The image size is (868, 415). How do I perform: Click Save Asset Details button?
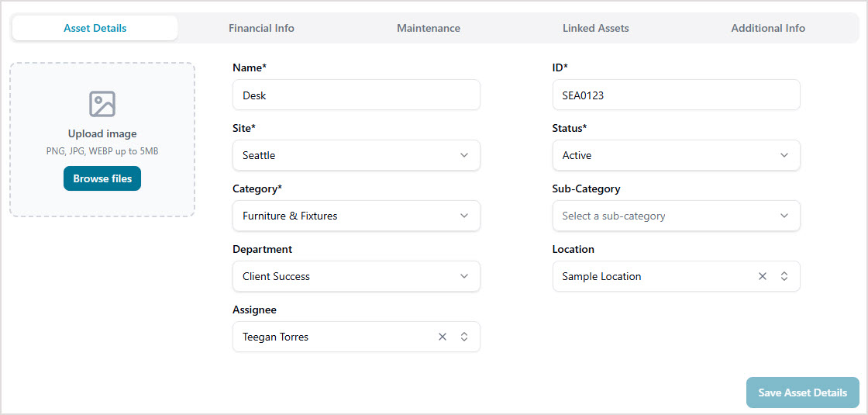click(802, 393)
